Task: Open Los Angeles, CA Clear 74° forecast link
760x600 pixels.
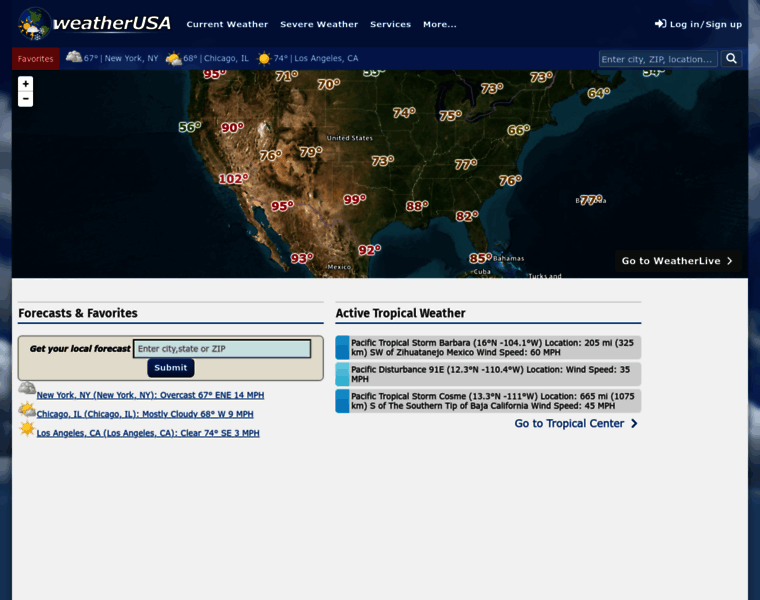Action: (x=148, y=433)
